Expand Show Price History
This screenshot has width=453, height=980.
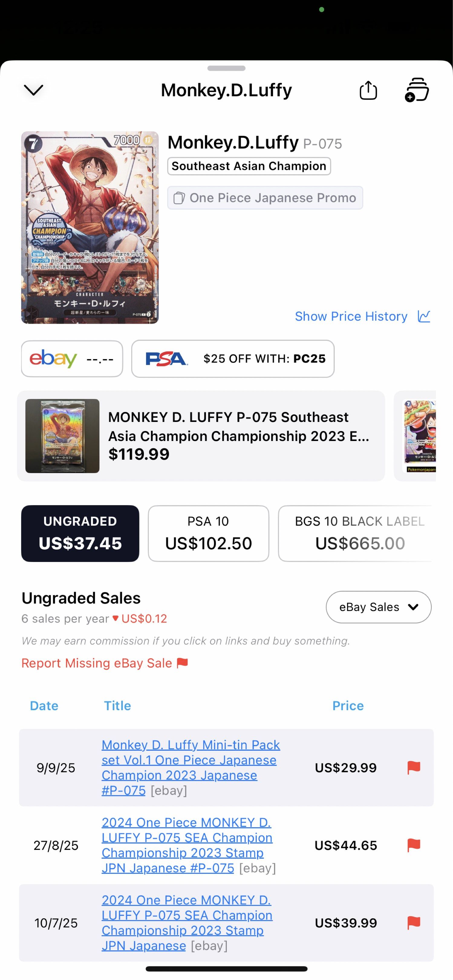pos(351,316)
